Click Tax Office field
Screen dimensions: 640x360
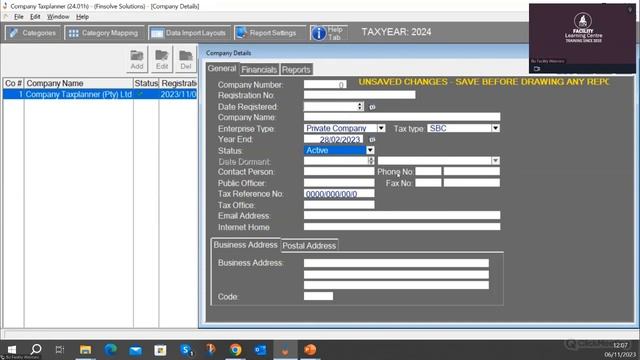[x=339, y=205]
